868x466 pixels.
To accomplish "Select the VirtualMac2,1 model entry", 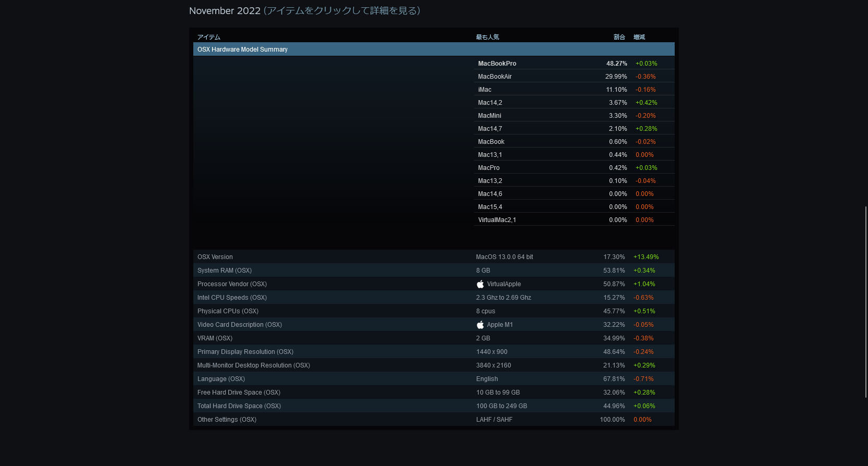I will click(x=574, y=220).
